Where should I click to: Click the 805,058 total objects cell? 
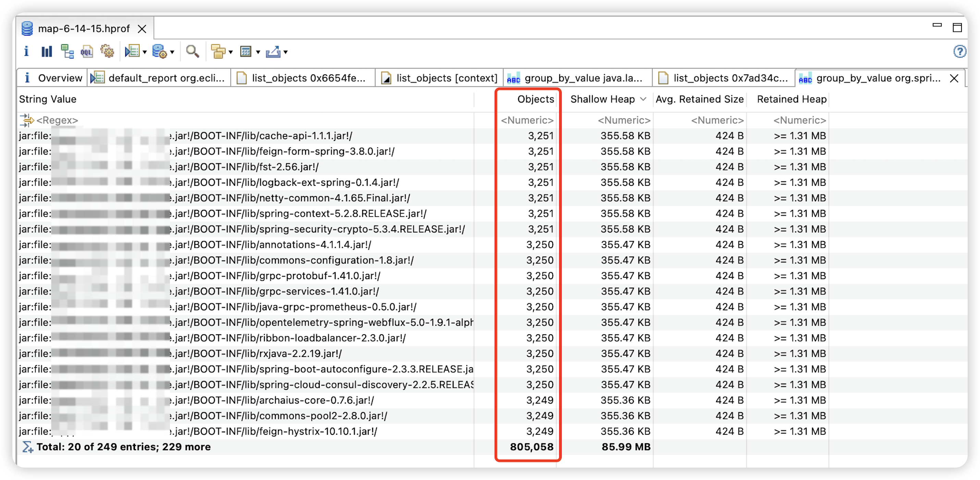point(531,447)
